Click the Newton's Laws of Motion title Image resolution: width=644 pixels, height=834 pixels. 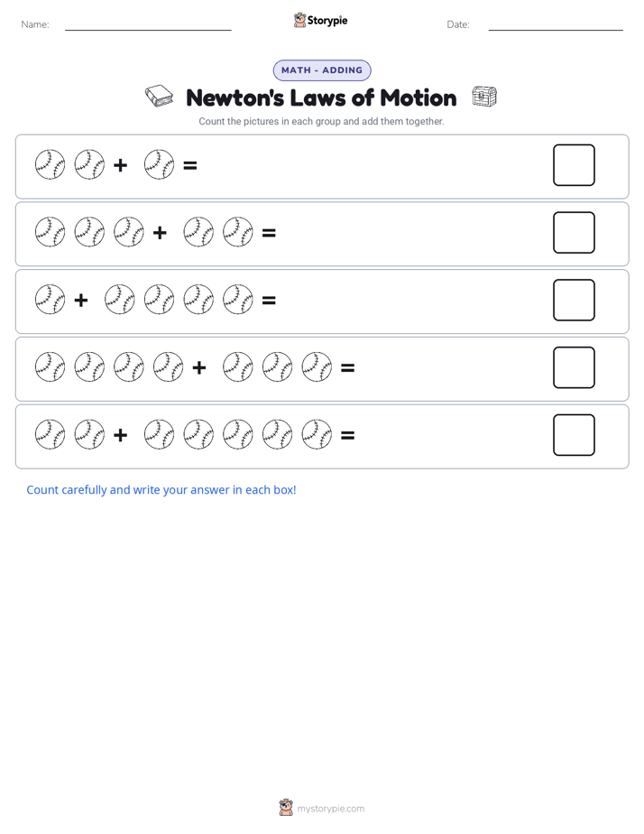pyautogui.click(x=321, y=97)
